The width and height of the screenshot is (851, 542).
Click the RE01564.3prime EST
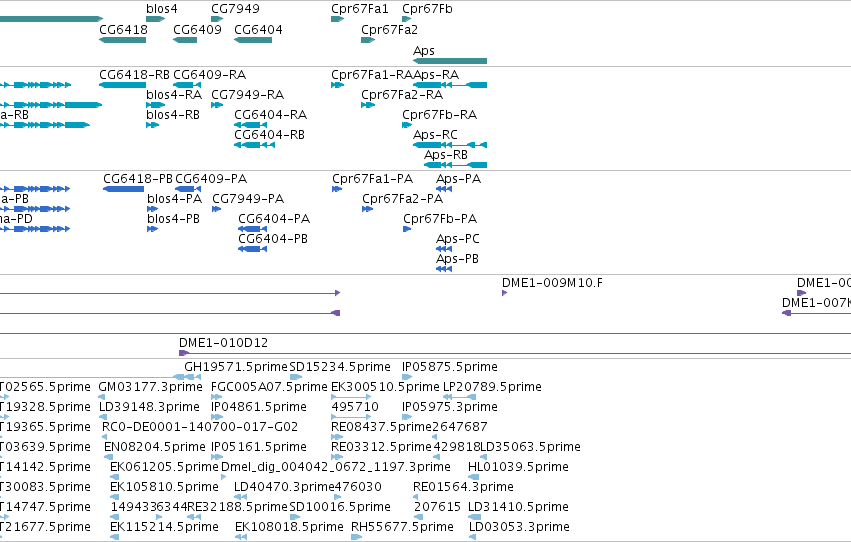tap(417, 497)
